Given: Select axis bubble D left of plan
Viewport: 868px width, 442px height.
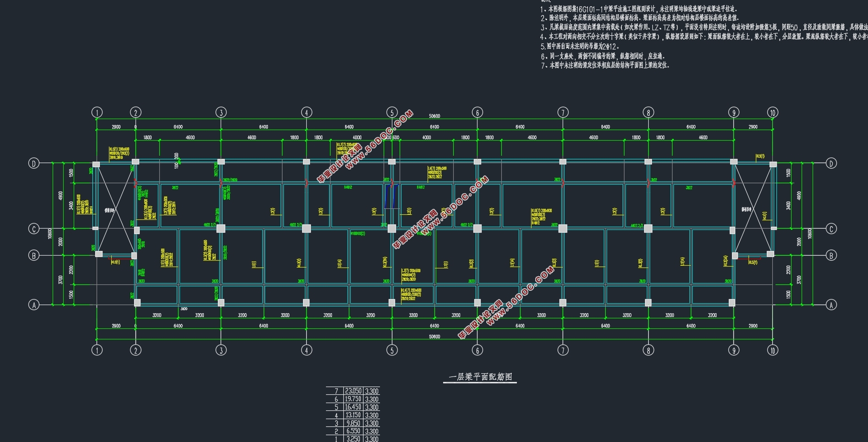Looking at the screenshot, I should tap(34, 163).
